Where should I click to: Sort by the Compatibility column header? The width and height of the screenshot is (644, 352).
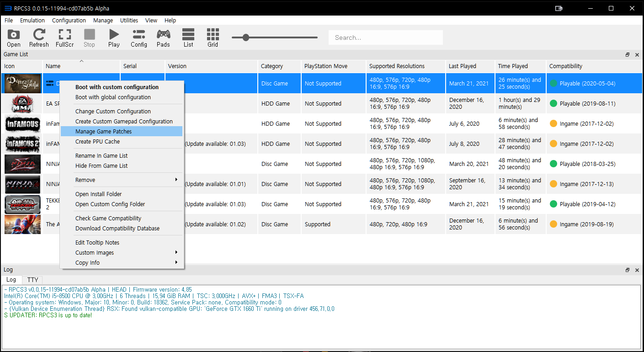pos(594,66)
